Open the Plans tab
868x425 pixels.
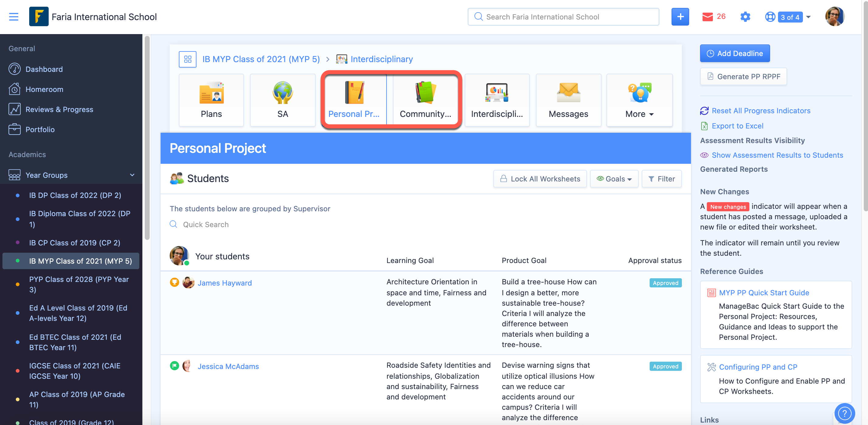[211, 100]
